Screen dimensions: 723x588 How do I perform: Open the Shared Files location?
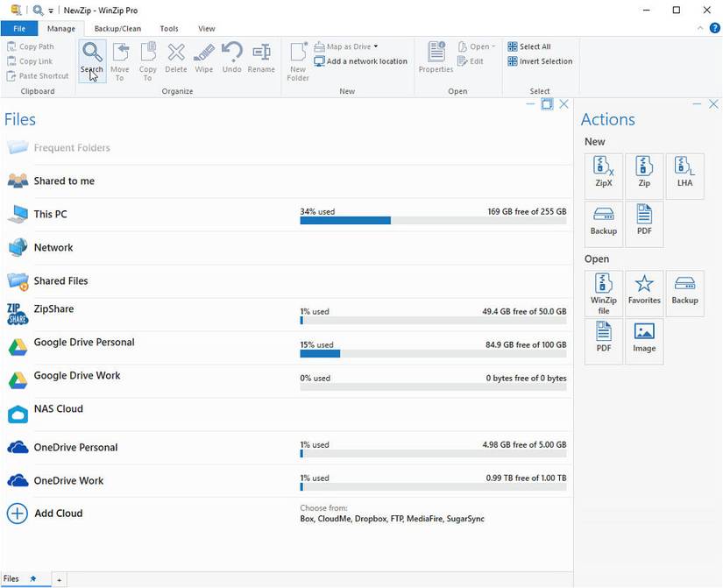pos(286,281)
